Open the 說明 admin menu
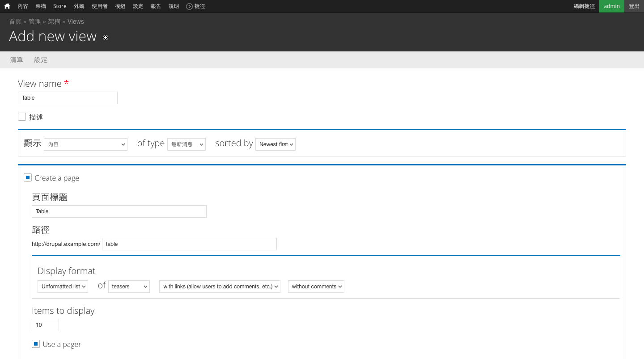The image size is (644, 359). click(174, 6)
